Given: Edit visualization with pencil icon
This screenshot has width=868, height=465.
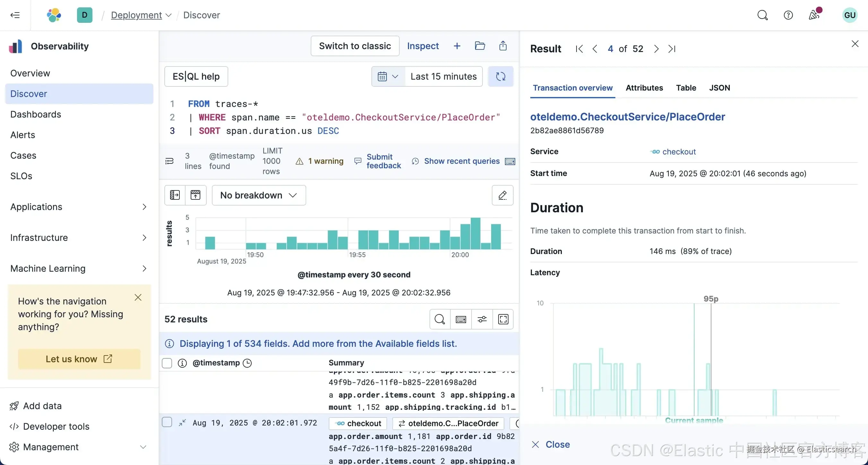Looking at the screenshot, I should tap(502, 195).
